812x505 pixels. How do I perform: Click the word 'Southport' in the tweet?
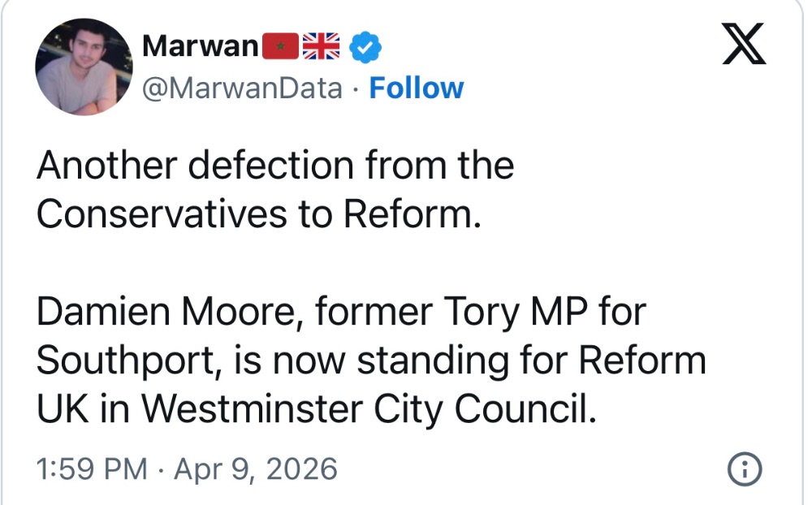tap(123, 361)
